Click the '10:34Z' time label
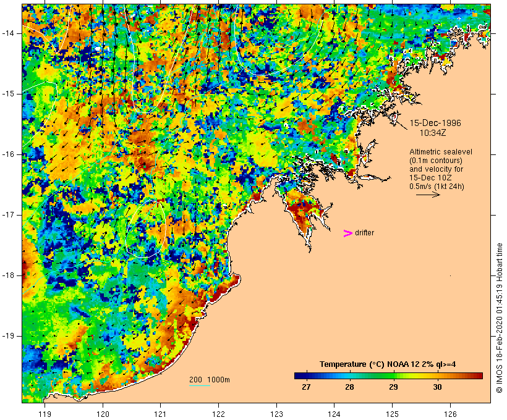This screenshot has width=507, height=420. click(433, 133)
